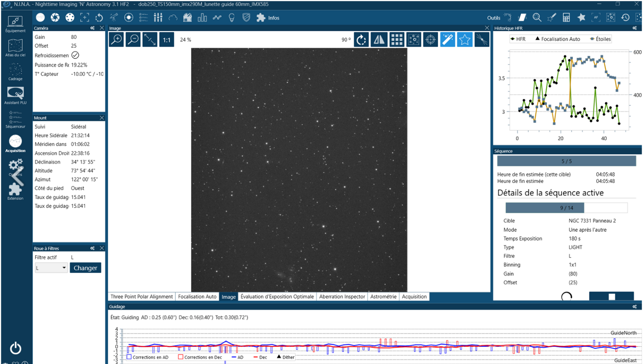Click the 9 / 14 exposure progress bar
Screen dimensions: 644x364
(566, 208)
